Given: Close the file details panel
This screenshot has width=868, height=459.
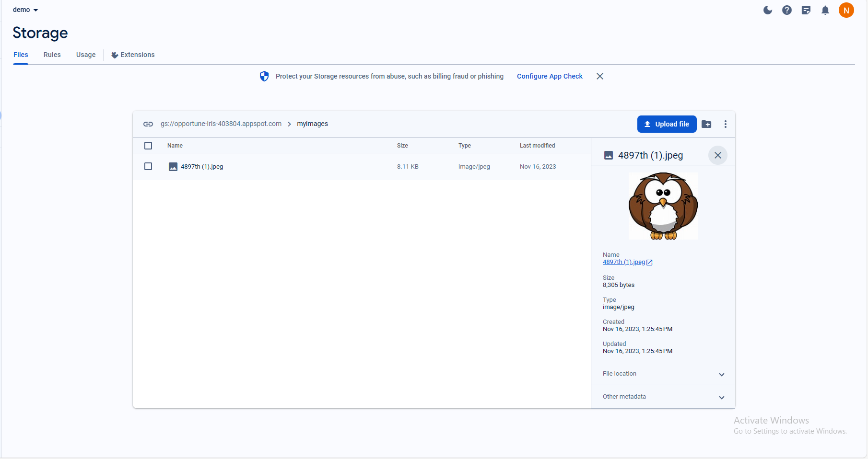Looking at the screenshot, I should pyautogui.click(x=718, y=155).
